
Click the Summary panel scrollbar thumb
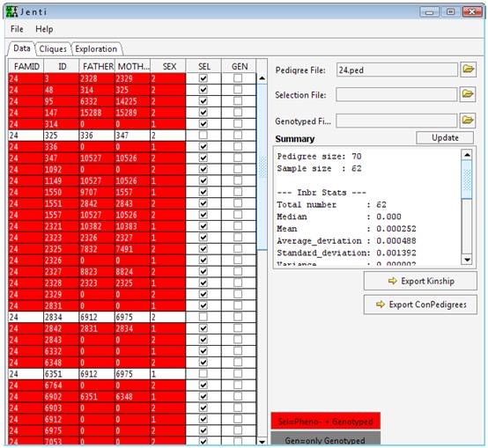467,180
